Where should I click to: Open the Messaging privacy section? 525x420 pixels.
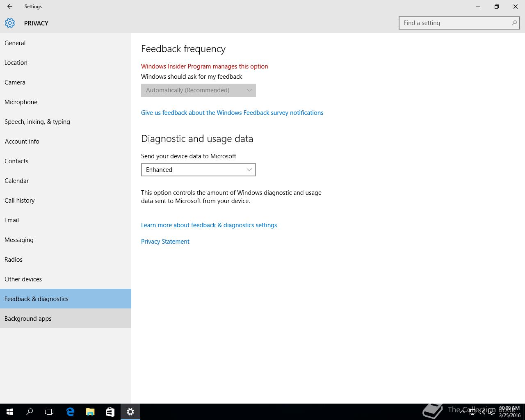(66, 240)
